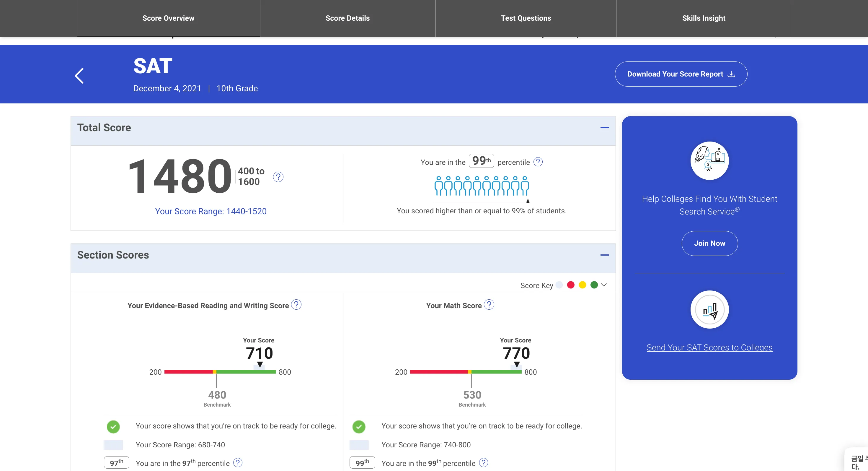Open help icon for Math 99th percentile text
This screenshot has width=868, height=471.
coord(484,463)
